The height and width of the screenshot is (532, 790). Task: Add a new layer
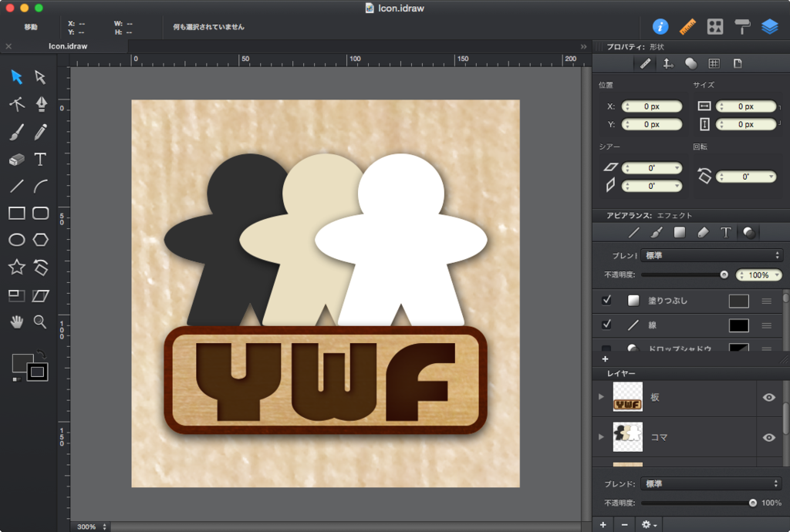[603, 525]
